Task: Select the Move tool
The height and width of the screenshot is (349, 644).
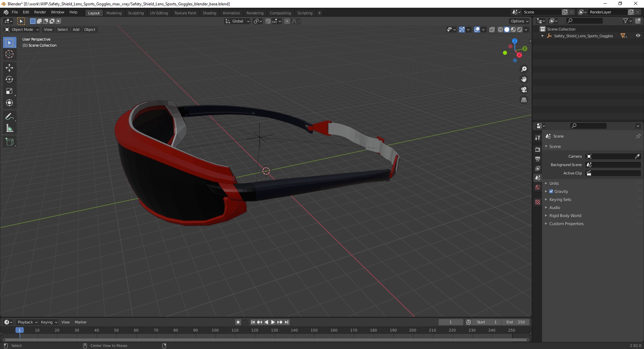Action: [x=9, y=68]
